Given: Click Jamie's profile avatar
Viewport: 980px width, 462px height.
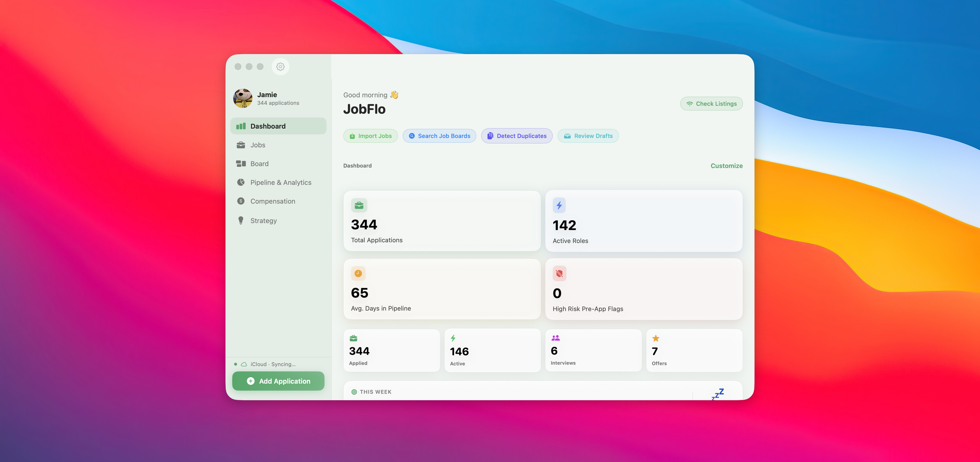Looking at the screenshot, I should [x=243, y=98].
